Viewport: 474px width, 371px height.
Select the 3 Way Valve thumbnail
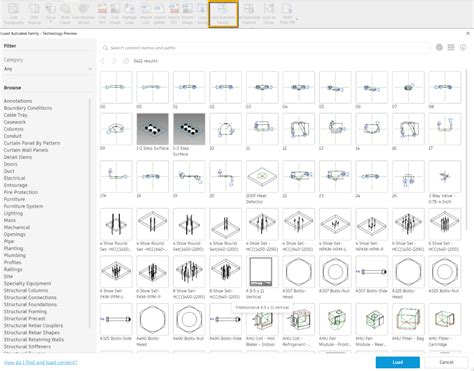445,176
